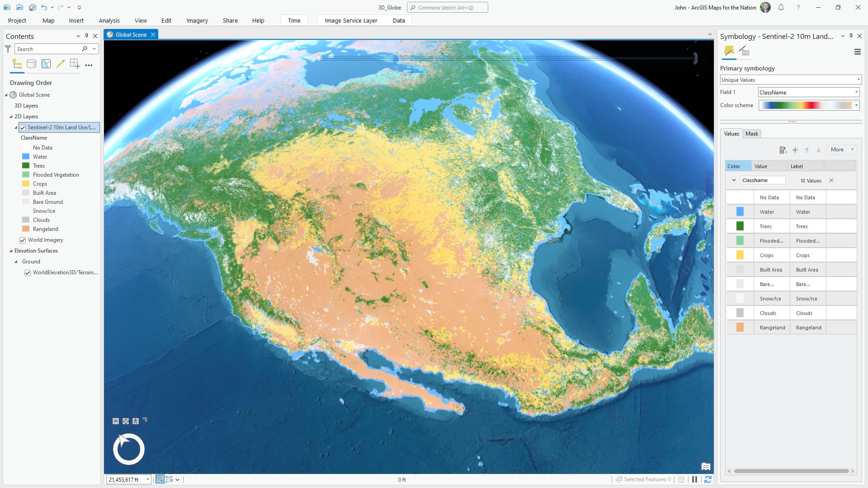Toggle World Imagery layer visibility
The height and width of the screenshot is (488, 868).
point(23,240)
